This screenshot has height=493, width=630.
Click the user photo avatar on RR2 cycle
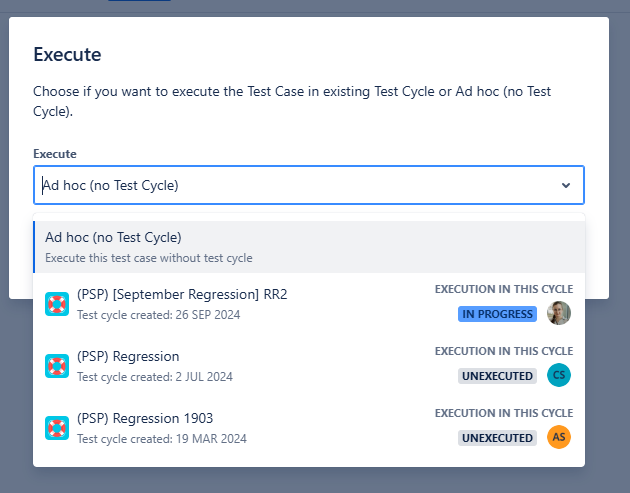pyautogui.click(x=559, y=313)
